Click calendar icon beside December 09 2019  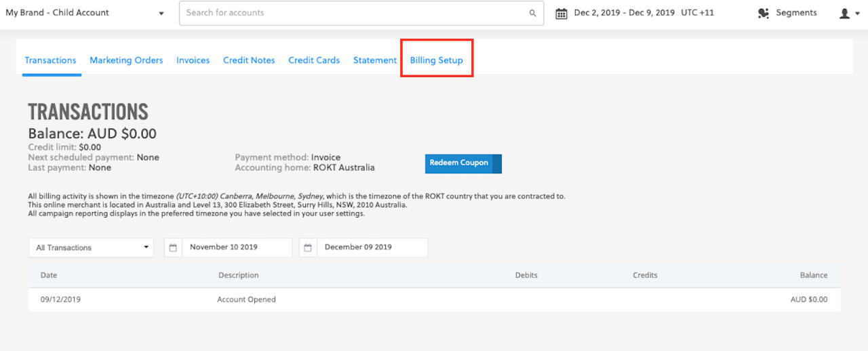pos(308,247)
